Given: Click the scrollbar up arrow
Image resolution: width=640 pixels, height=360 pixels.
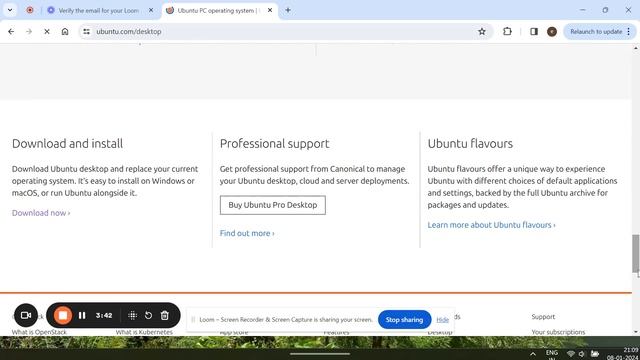Looking at the screenshot, I should [x=636, y=48].
